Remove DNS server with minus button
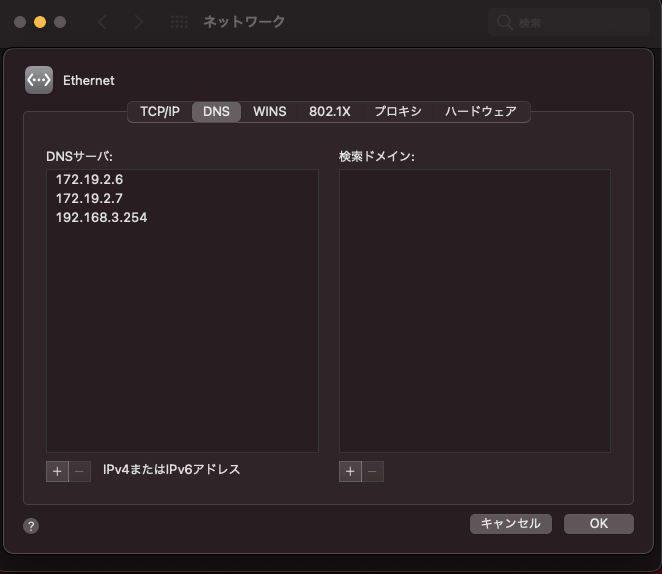This screenshot has height=574, width=662. (x=80, y=470)
